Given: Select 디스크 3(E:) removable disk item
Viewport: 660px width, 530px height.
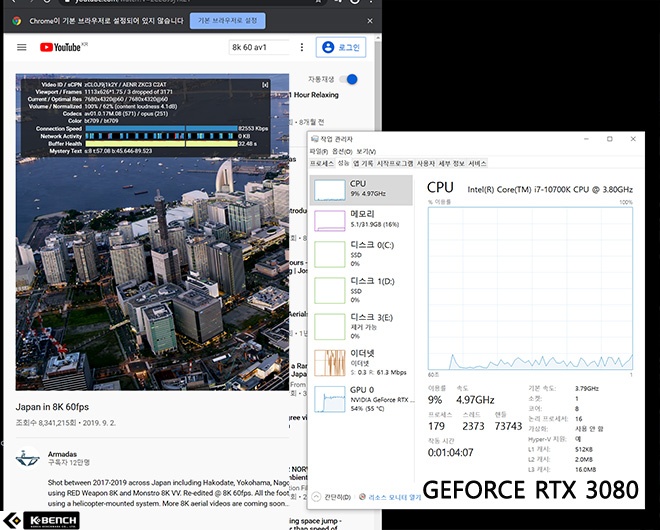Looking at the screenshot, I should pos(361,326).
